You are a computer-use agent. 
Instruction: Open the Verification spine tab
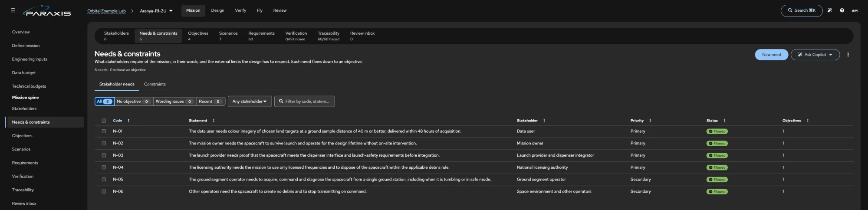click(x=296, y=36)
